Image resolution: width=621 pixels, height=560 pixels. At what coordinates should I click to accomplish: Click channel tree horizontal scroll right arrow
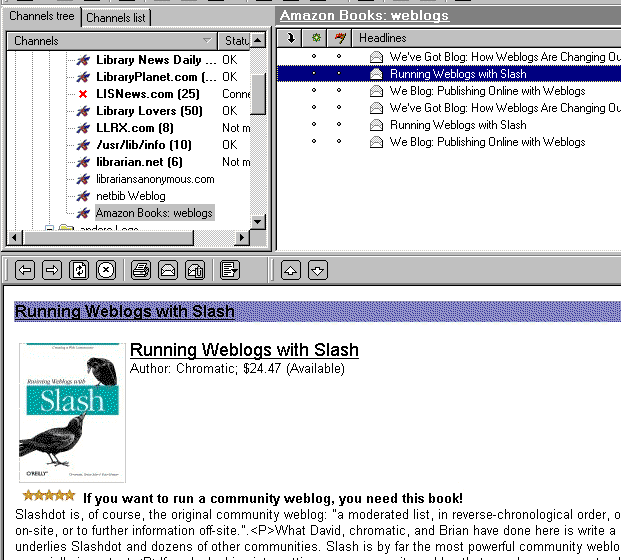pos(242,238)
